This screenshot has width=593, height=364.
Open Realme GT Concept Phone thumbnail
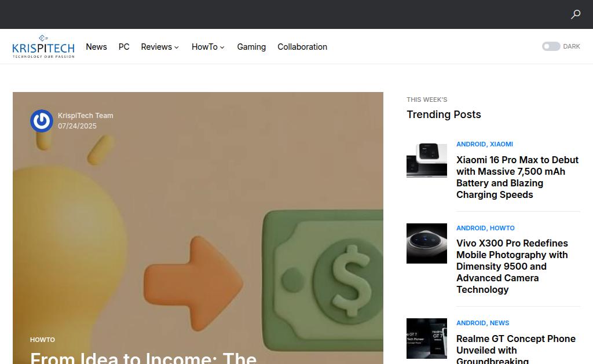coord(427,339)
